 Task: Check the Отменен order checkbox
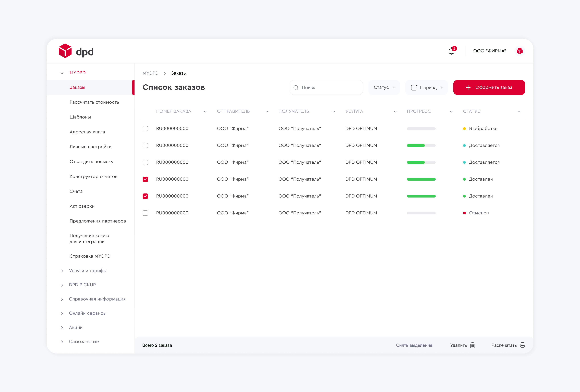[145, 213]
